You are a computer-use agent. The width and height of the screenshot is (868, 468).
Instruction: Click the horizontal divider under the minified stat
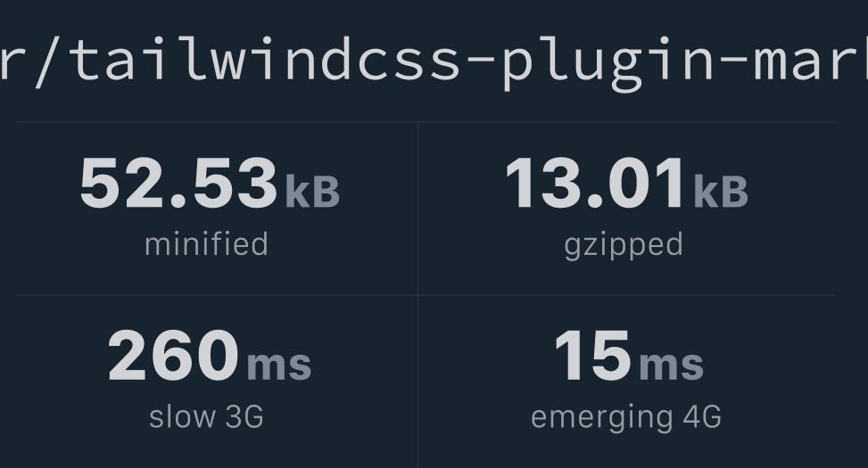pyautogui.click(x=217, y=295)
